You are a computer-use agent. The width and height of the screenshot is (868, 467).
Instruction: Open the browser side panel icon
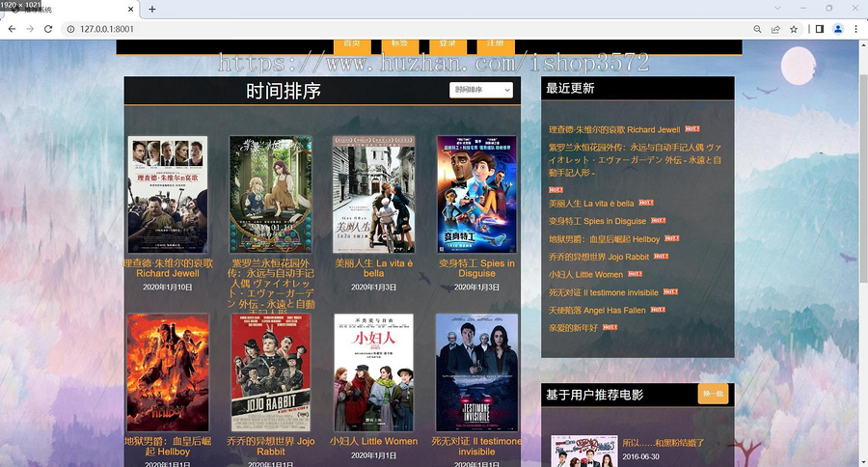click(820, 29)
